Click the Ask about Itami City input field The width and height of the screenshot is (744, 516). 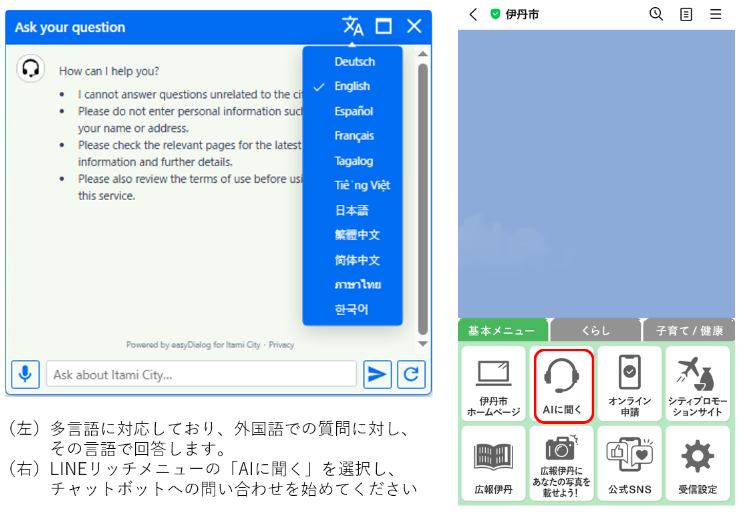pyautogui.click(x=202, y=375)
